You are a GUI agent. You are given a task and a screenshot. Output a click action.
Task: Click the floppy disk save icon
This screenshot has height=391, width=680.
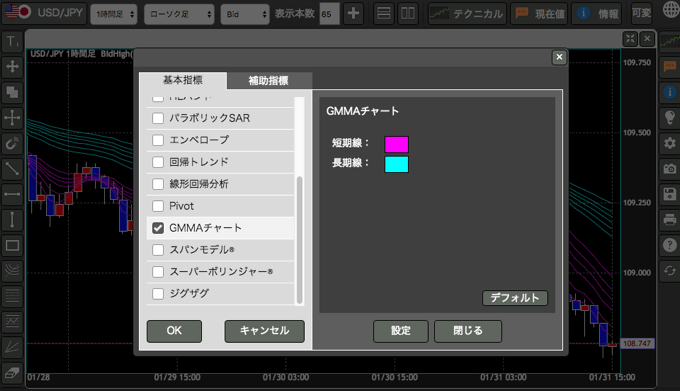(670, 194)
